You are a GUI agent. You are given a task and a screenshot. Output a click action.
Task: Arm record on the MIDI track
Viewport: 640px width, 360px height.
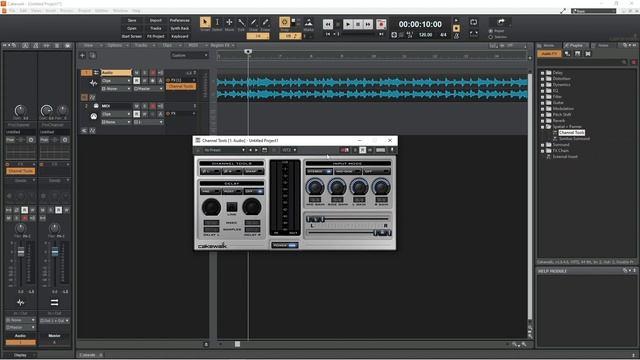[152, 106]
